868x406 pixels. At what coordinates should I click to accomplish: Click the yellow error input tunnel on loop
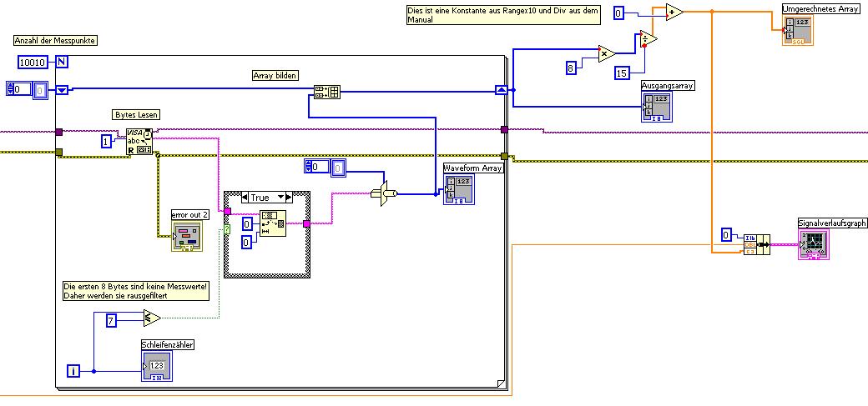point(59,152)
